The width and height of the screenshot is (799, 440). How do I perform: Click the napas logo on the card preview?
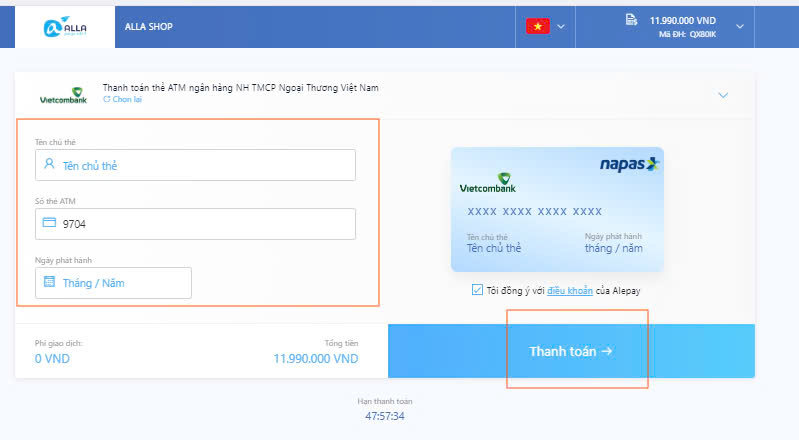pyautogui.click(x=629, y=164)
